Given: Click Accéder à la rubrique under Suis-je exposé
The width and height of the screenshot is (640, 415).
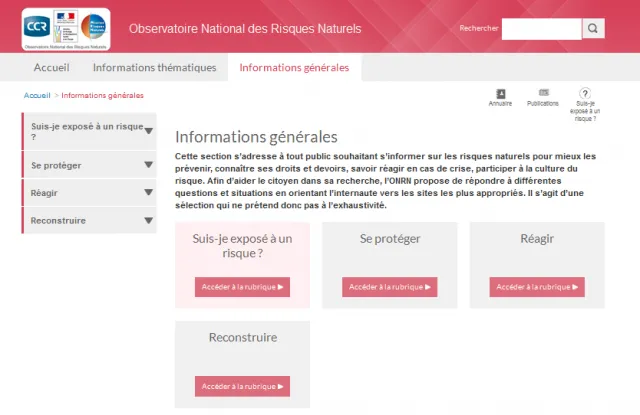Looking at the screenshot, I should point(242,287).
